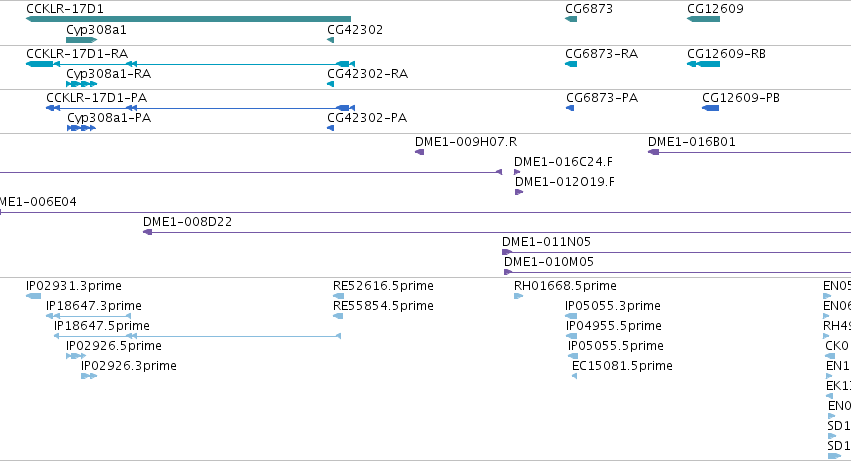Click the IP18647.3prime EST feature
Viewport: 851px width, 461px height.
tap(88, 316)
